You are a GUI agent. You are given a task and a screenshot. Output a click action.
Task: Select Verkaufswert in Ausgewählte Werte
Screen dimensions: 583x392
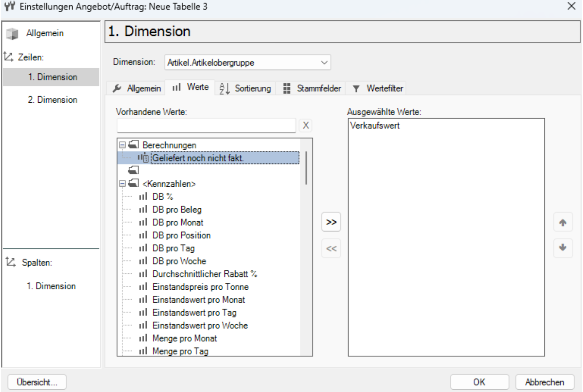click(x=375, y=126)
